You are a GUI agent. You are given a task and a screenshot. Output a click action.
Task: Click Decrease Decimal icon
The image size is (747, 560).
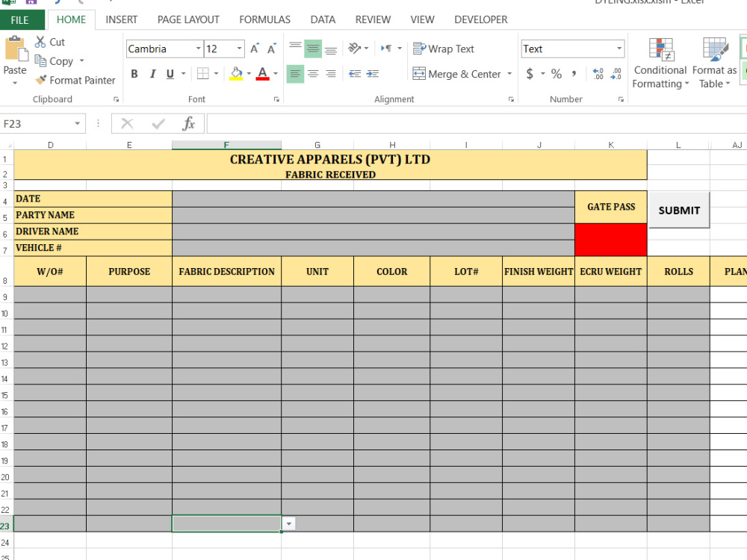point(616,74)
